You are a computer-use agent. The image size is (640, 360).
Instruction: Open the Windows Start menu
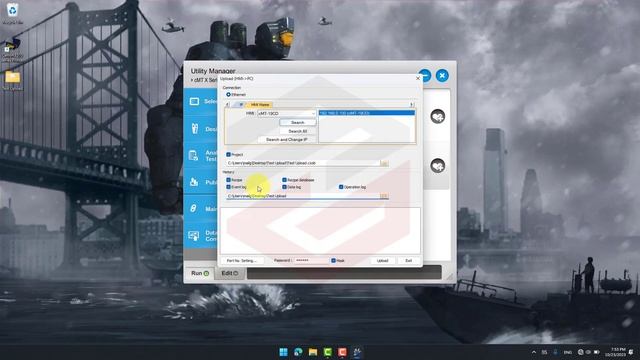point(283,352)
